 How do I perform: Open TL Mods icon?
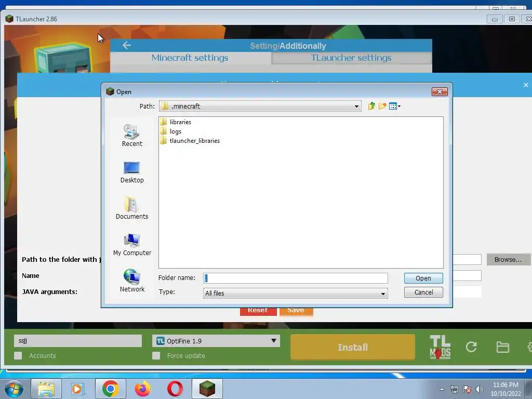440,347
